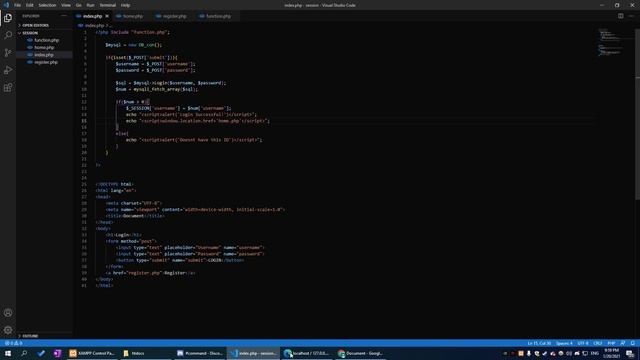
Task: Open the Search view in the activity bar
Action: coord(8,35)
